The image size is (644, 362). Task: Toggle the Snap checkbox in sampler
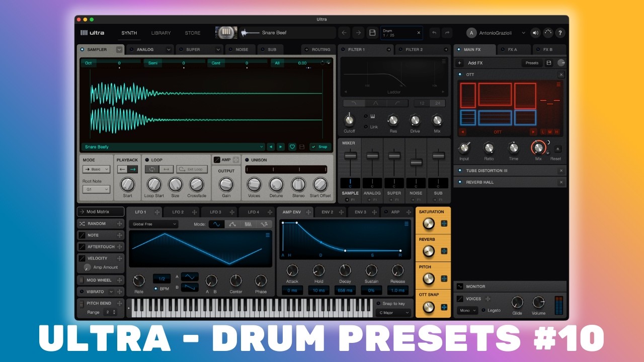click(320, 147)
